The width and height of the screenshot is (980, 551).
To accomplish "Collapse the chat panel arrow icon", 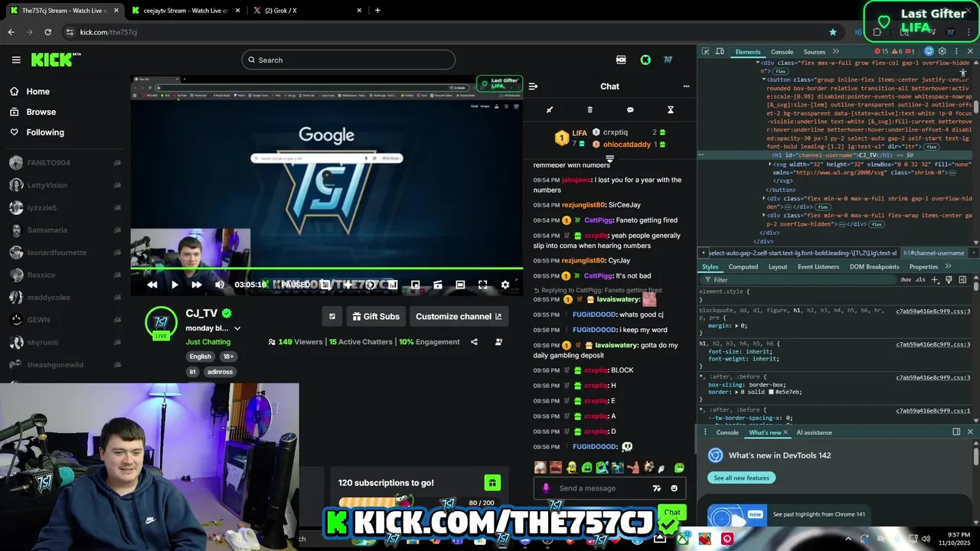I will coord(533,86).
